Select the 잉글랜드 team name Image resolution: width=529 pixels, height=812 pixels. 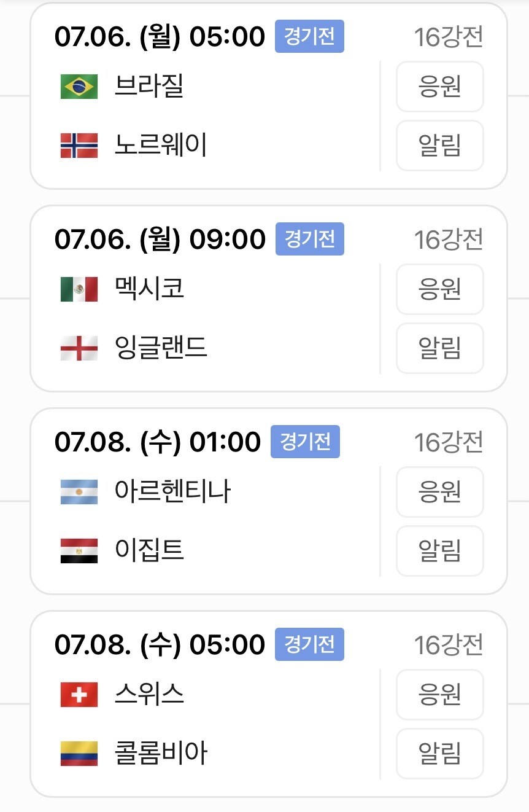coord(161,348)
